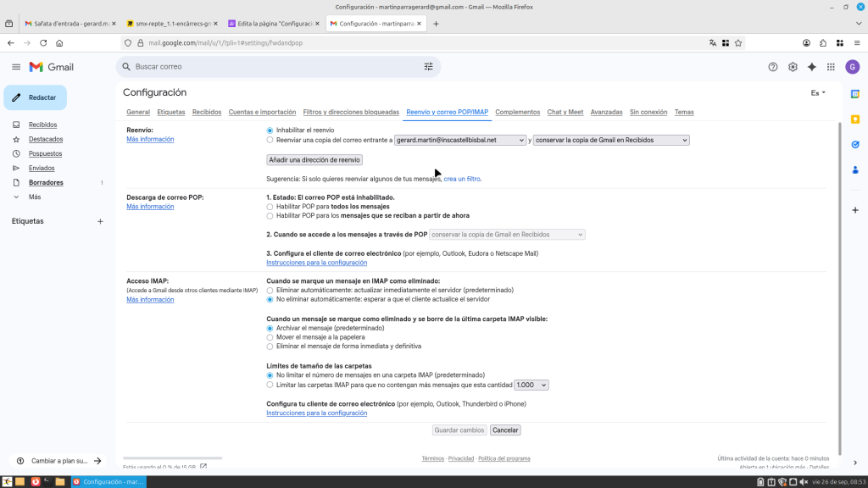Open conservar la copia de Gmail dropdown
Image resolution: width=868 pixels, height=488 pixels.
(610, 141)
